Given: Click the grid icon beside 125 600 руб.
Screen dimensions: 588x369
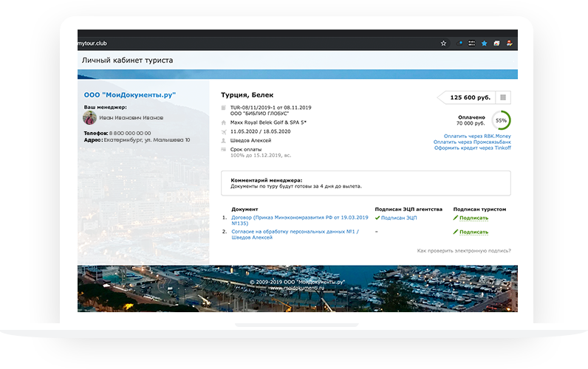Looking at the screenshot, I should pyautogui.click(x=503, y=97).
